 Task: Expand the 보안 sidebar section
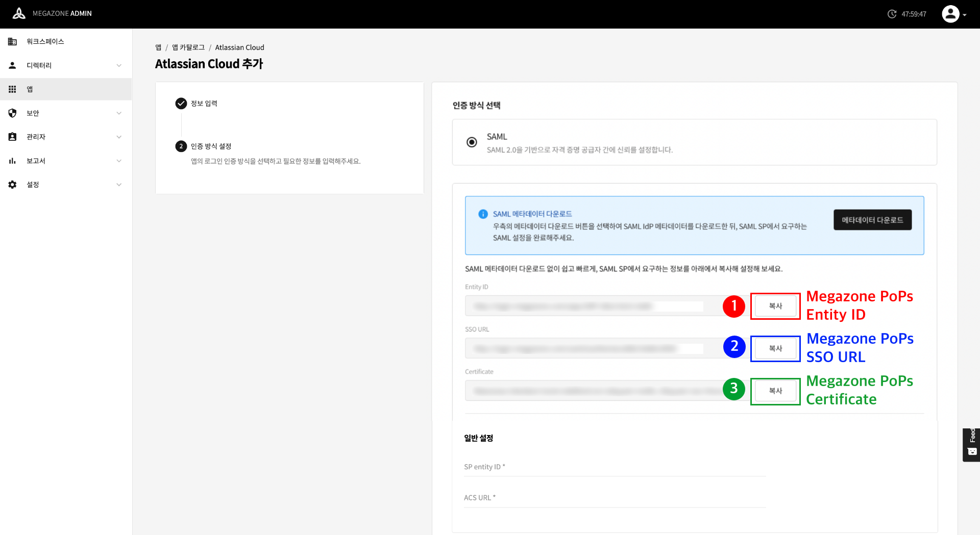(x=119, y=113)
